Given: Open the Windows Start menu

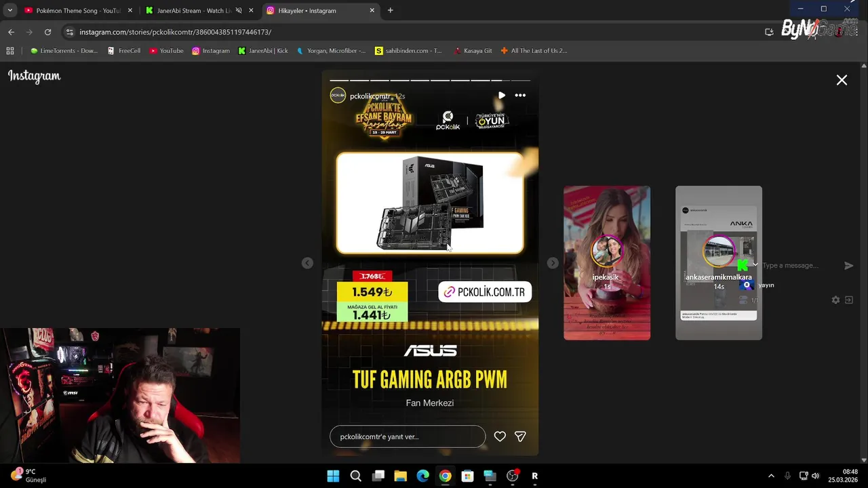Looking at the screenshot, I should tap(333, 476).
